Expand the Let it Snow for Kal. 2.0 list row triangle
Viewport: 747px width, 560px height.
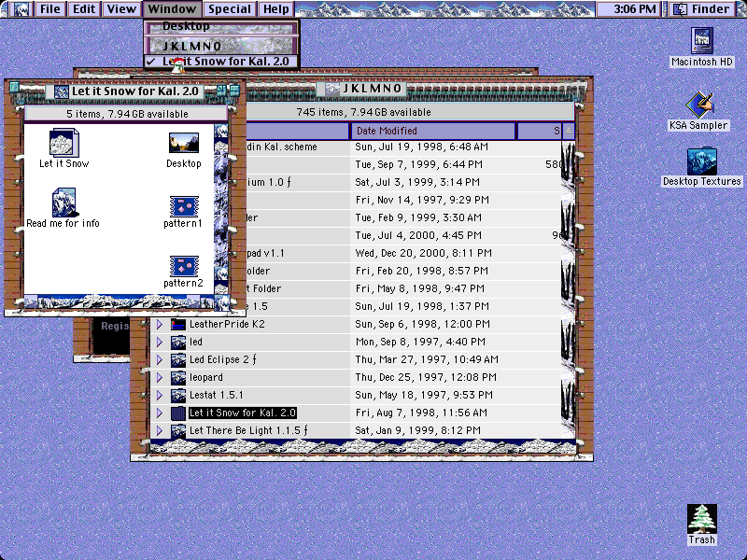coord(160,413)
